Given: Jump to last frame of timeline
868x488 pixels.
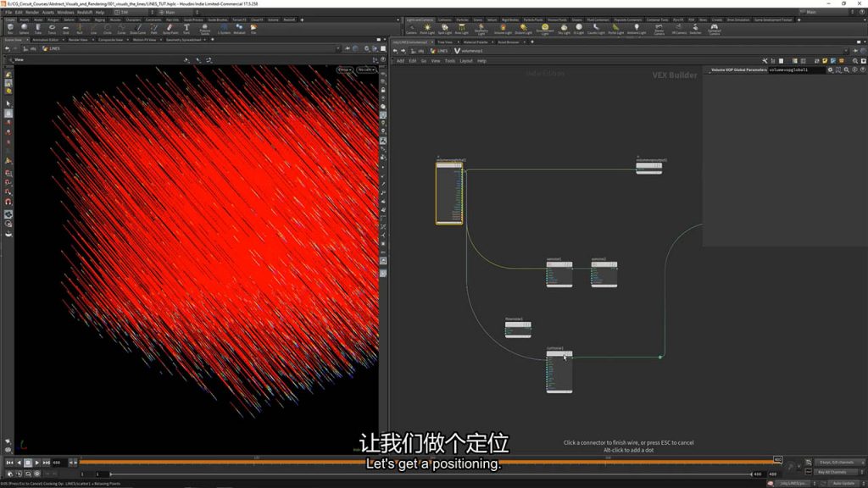Looking at the screenshot, I should (x=47, y=463).
